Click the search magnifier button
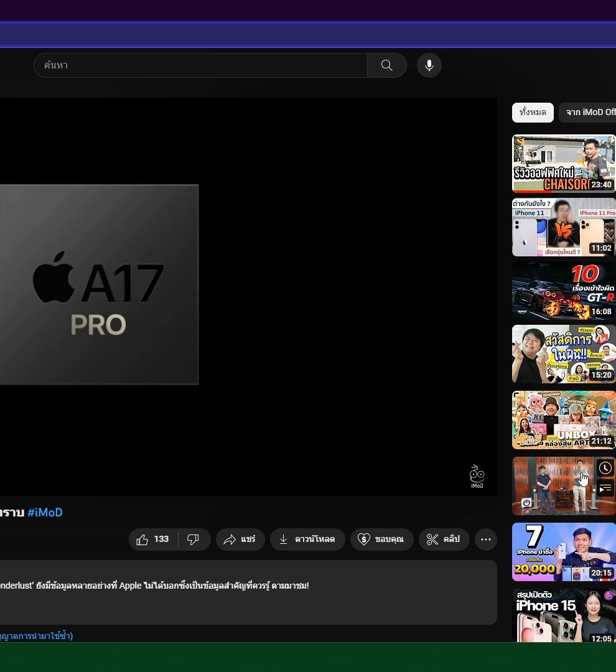The width and height of the screenshot is (616, 672). tap(386, 65)
